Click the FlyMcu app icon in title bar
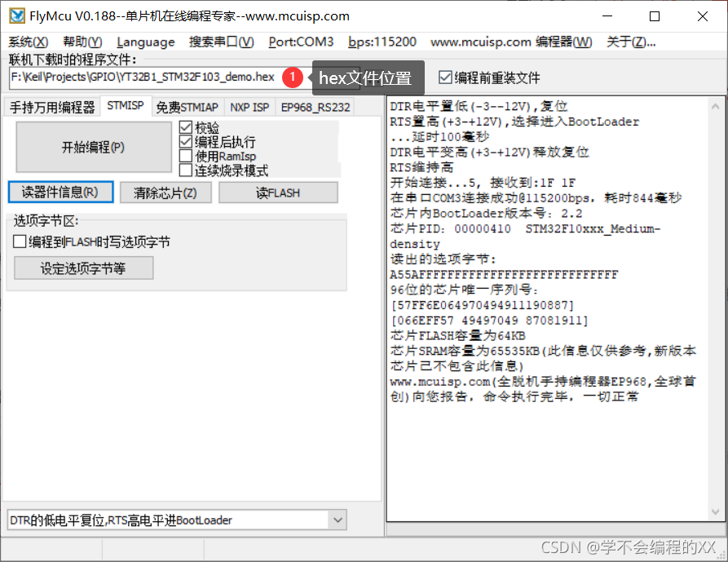This screenshot has height=562, width=728. pos(17,15)
